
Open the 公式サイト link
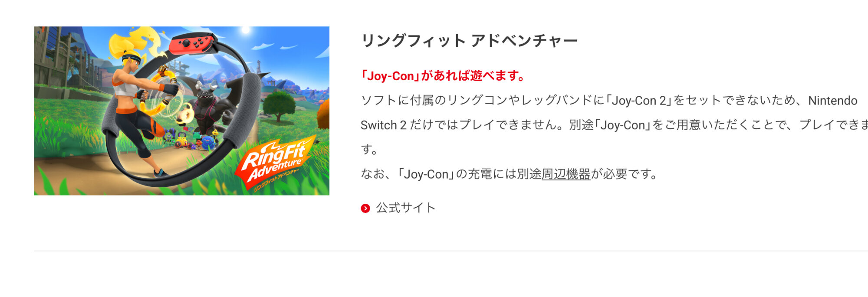tap(405, 208)
